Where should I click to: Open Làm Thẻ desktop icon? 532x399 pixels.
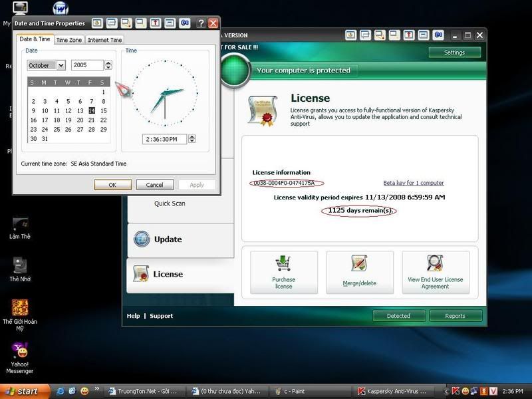[x=20, y=228]
